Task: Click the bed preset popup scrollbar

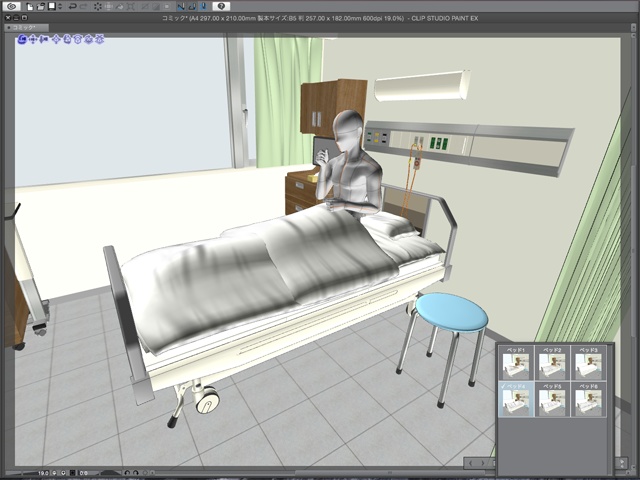Action: [610, 408]
